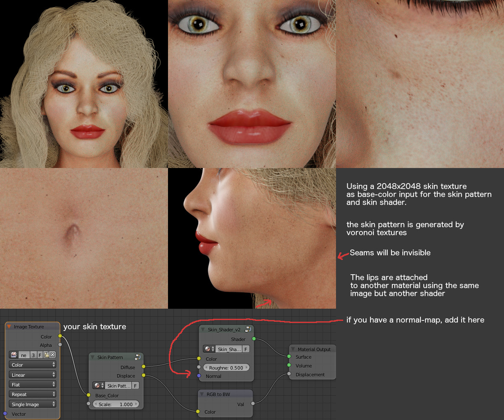The height and width of the screenshot is (420, 504).
Task: Click the side profile render thumbnail
Action: (252, 238)
